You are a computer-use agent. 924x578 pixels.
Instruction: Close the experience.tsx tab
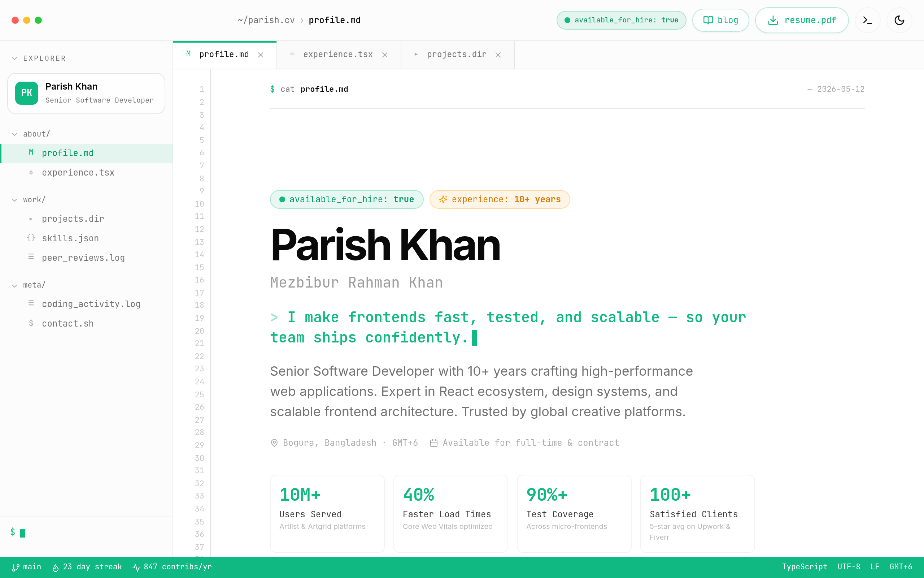(x=385, y=55)
